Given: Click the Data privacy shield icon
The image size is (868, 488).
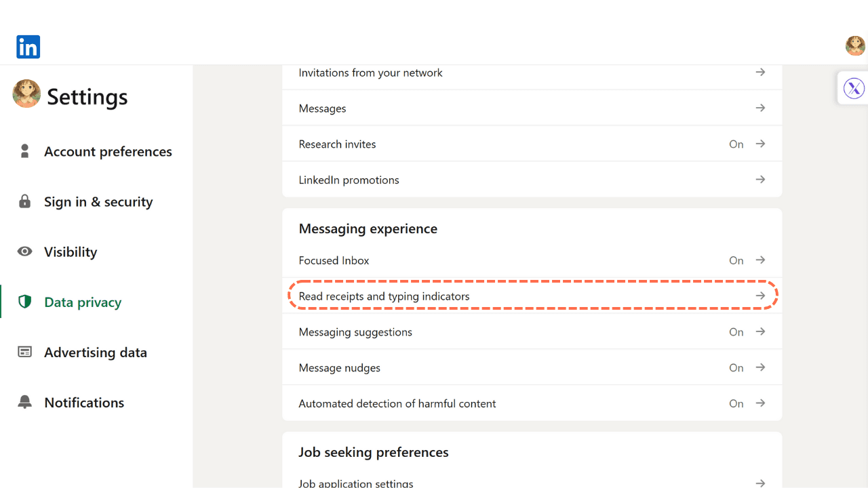Looking at the screenshot, I should (24, 302).
